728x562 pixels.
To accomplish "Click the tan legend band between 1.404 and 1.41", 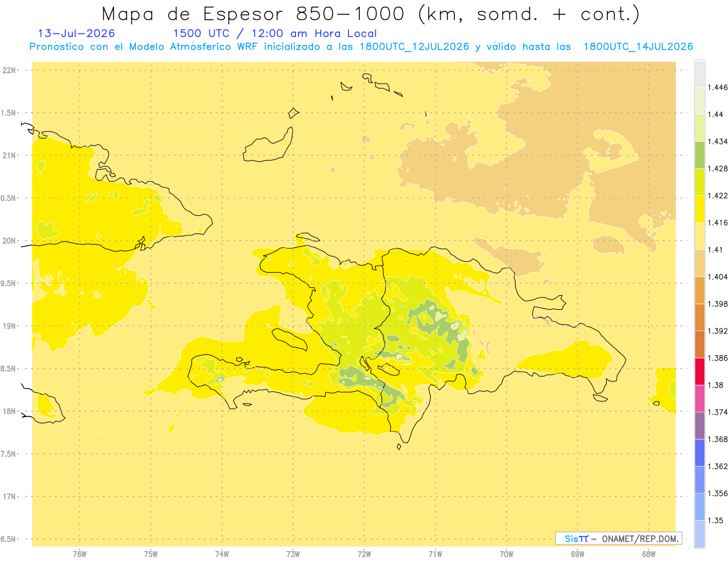I will click(x=699, y=263).
